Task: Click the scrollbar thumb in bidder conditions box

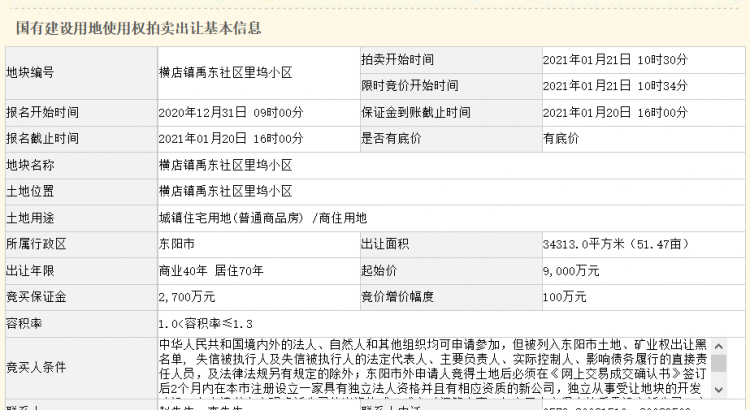Action: click(719, 362)
